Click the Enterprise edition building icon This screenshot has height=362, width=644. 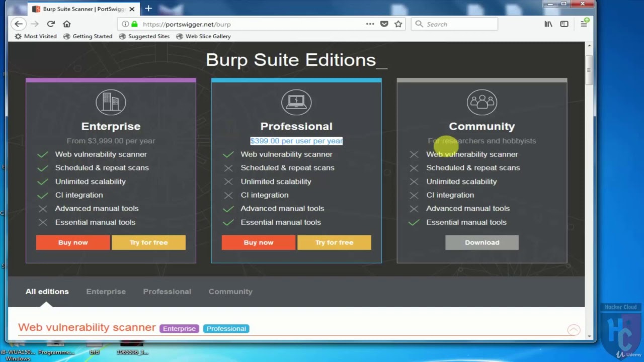coord(111,103)
